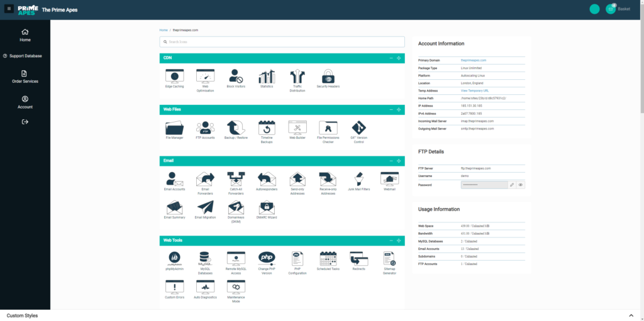Show FTP password with eye icon
This screenshot has width=644, height=321.
(521, 185)
